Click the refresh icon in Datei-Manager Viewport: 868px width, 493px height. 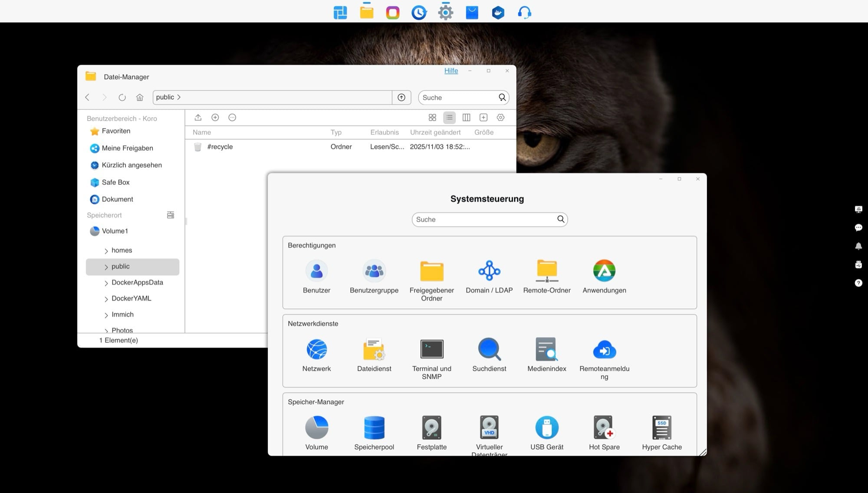122,98
